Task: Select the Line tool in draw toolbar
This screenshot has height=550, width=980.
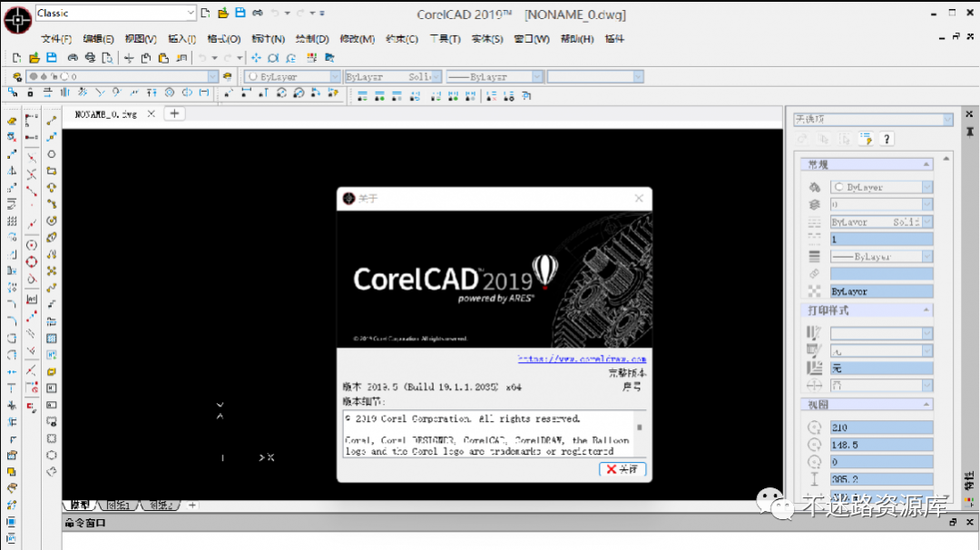Action: 51,121
